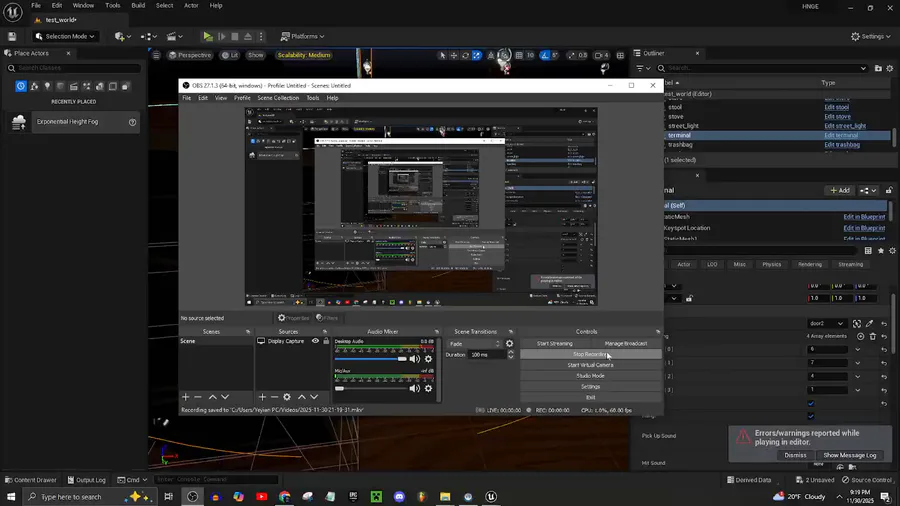This screenshot has height=506, width=900.
Task: Open the viewport hamburger options menu
Action: tap(156, 55)
